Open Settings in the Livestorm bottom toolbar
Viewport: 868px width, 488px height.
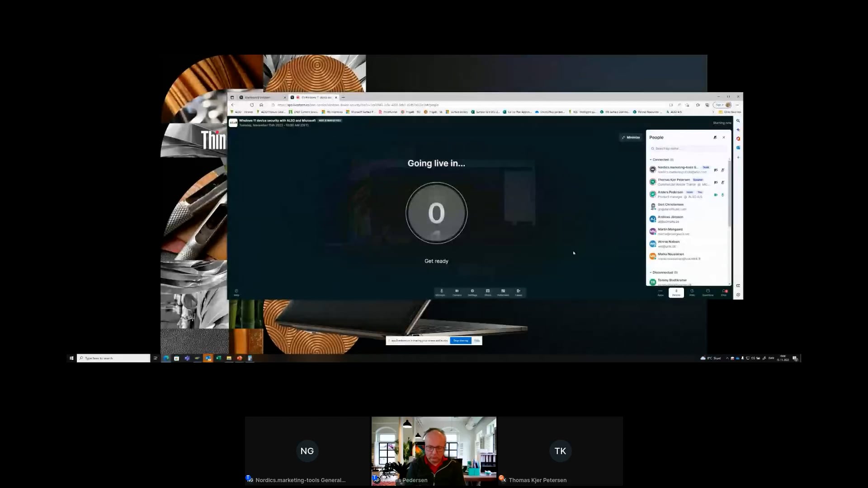tap(472, 292)
